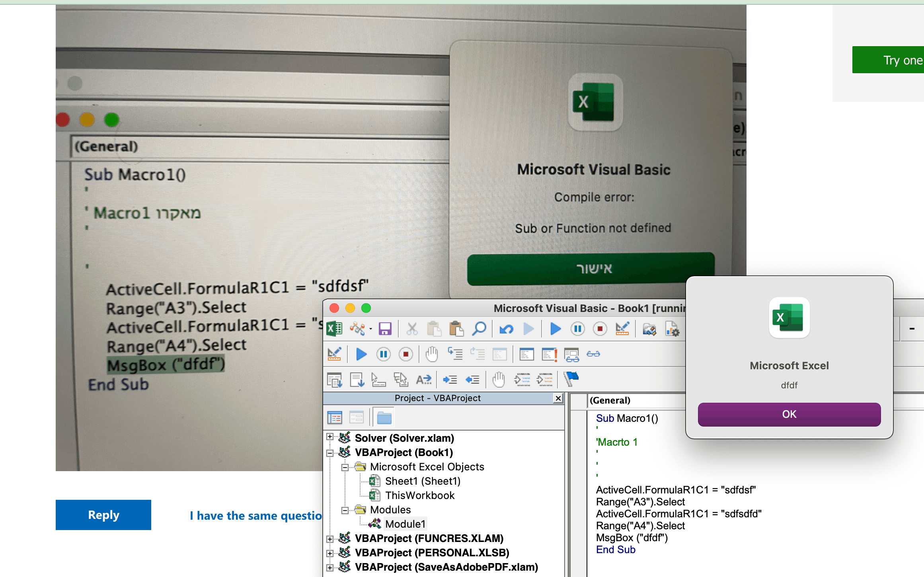This screenshot has height=577, width=924.
Task: Outdent the code with the Outdent icon
Action: click(x=472, y=380)
